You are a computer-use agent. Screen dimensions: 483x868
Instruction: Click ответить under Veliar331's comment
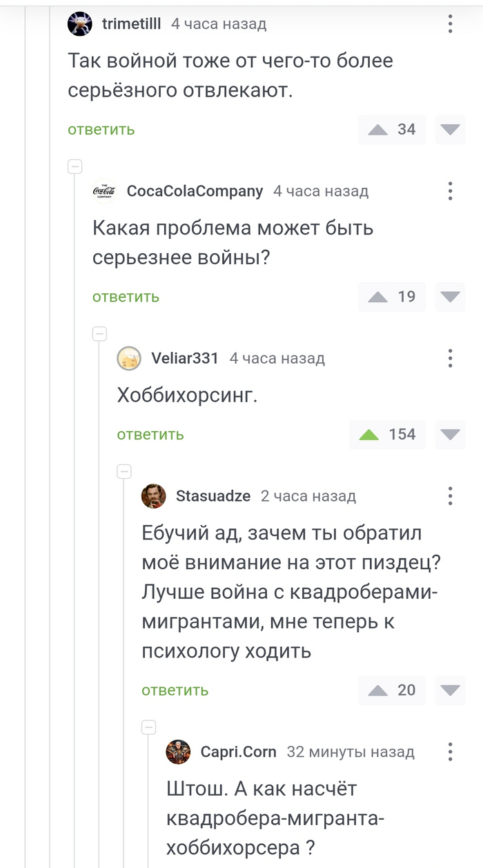pos(150,435)
